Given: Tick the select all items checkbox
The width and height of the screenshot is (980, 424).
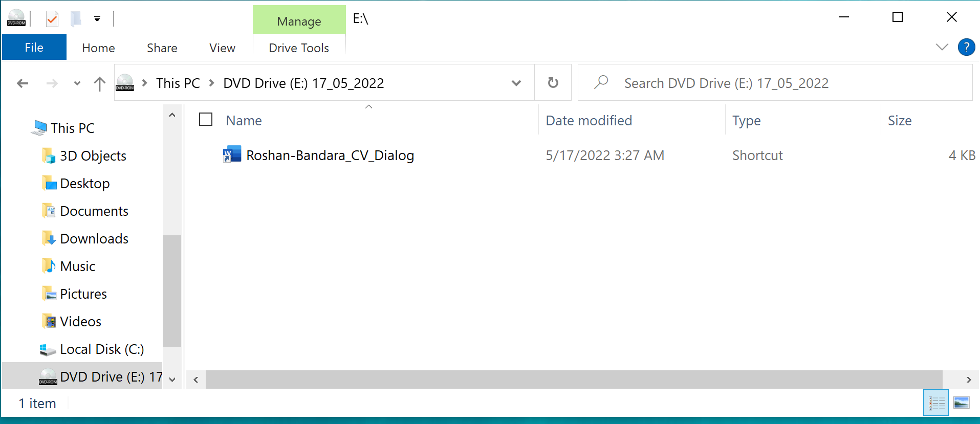Looking at the screenshot, I should coord(206,120).
